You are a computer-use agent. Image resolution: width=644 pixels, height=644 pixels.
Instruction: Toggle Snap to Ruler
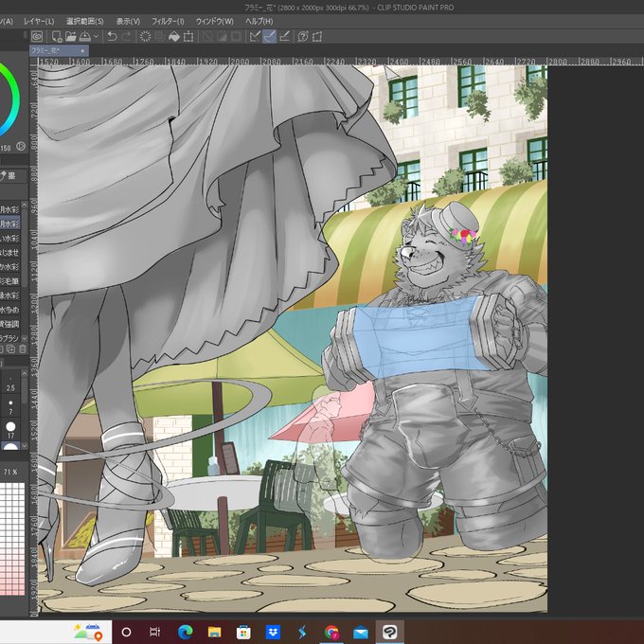255,37
